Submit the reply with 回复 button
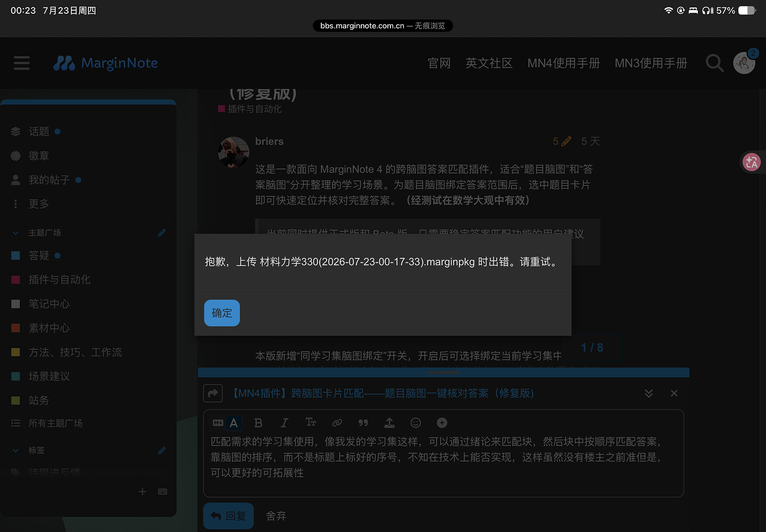 229,516
